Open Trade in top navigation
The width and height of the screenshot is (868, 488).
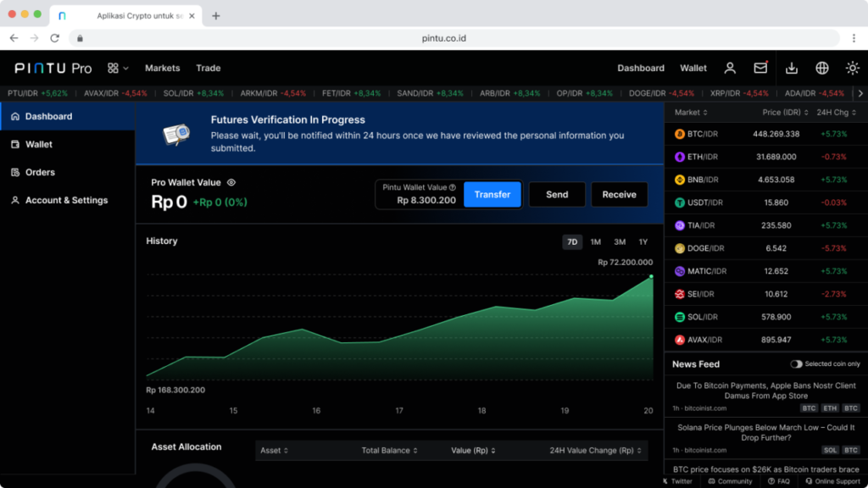click(x=209, y=68)
